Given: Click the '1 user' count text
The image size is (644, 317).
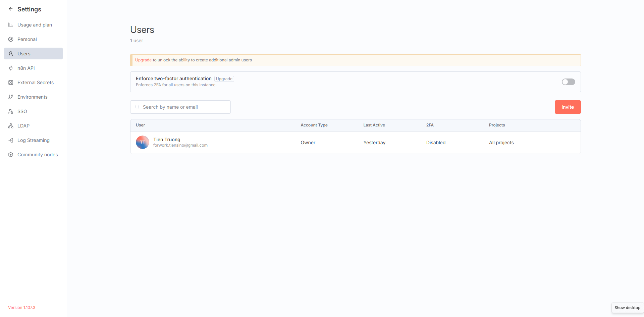Looking at the screenshot, I should (x=137, y=41).
